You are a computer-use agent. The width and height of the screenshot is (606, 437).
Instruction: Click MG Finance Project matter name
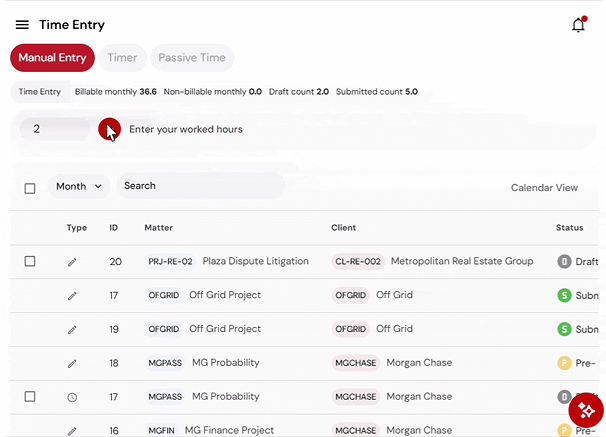point(229,430)
